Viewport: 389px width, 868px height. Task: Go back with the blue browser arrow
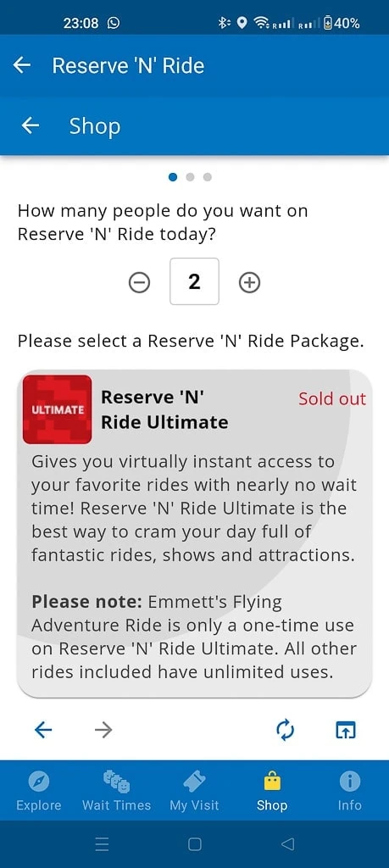pyautogui.click(x=43, y=730)
